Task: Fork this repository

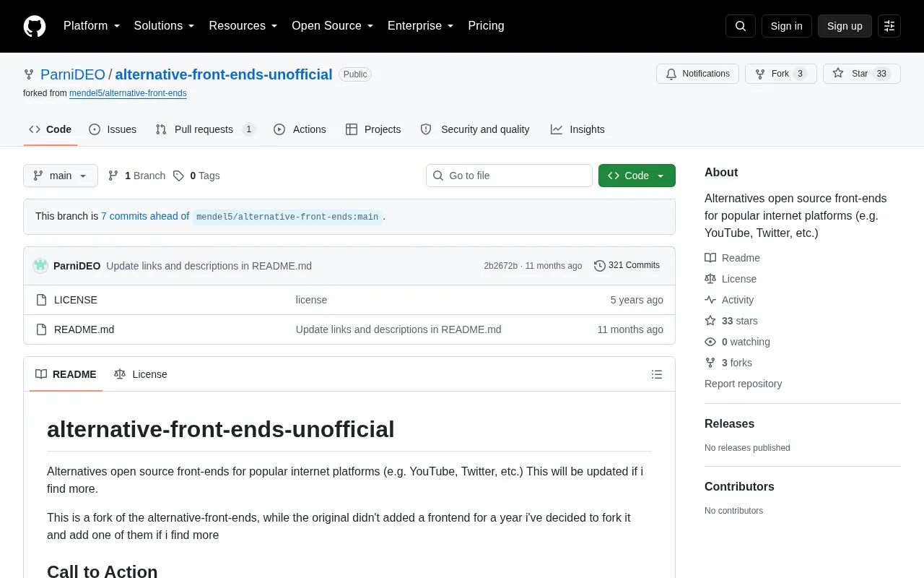Action: click(781, 74)
